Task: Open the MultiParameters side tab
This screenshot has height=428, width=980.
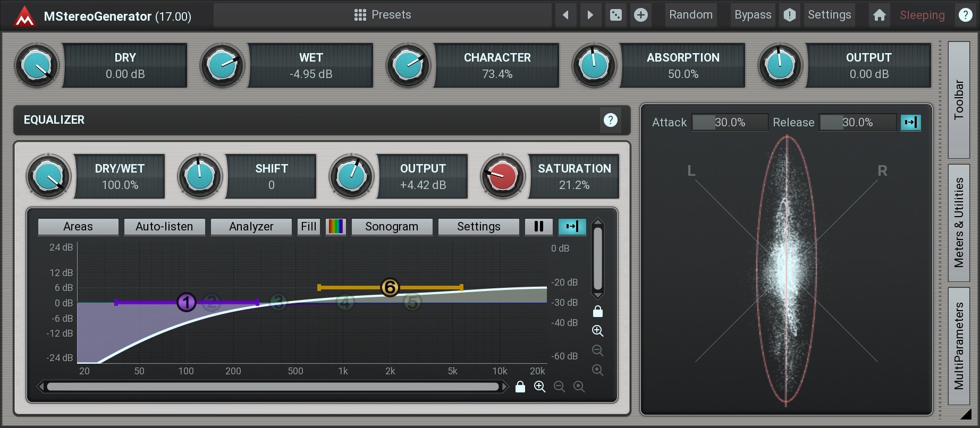Action: [x=958, y=346]
